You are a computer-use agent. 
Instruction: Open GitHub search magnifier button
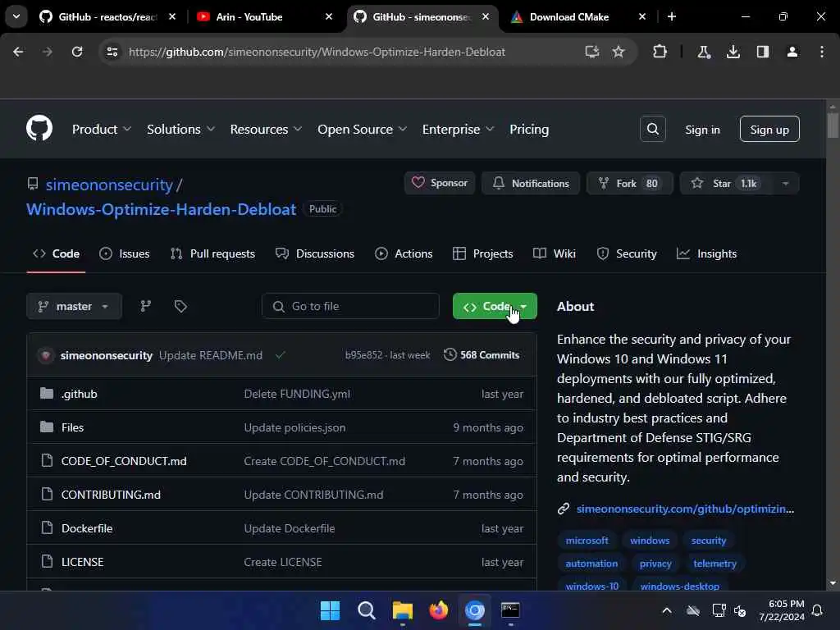[652, 129]
